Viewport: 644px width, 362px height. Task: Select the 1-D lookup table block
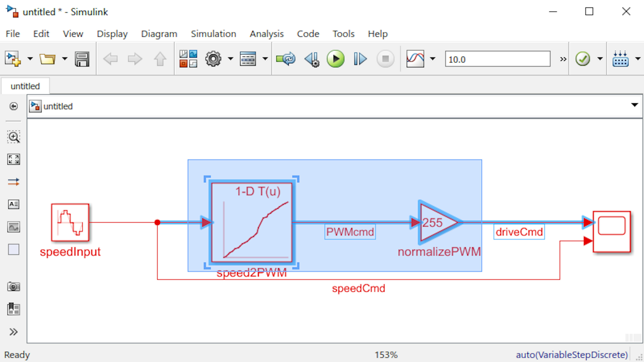click(x=252, y=222)
